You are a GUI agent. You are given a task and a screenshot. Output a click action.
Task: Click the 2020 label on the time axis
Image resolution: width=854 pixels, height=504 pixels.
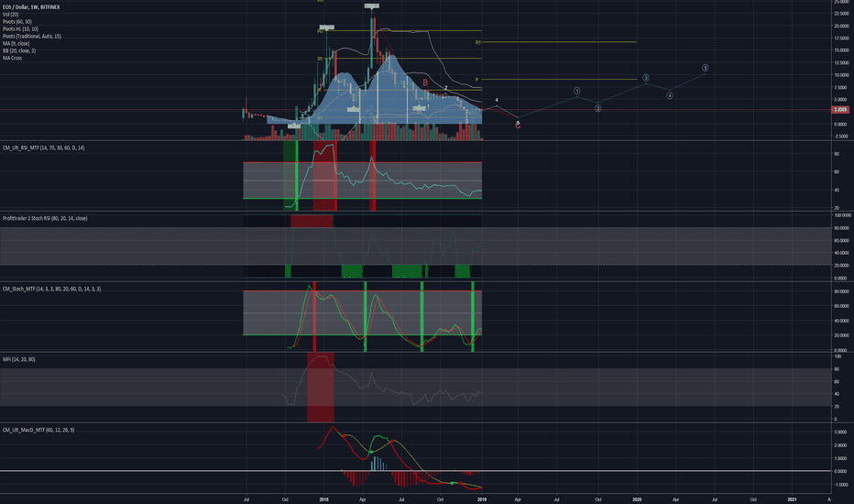click(637, 499)
